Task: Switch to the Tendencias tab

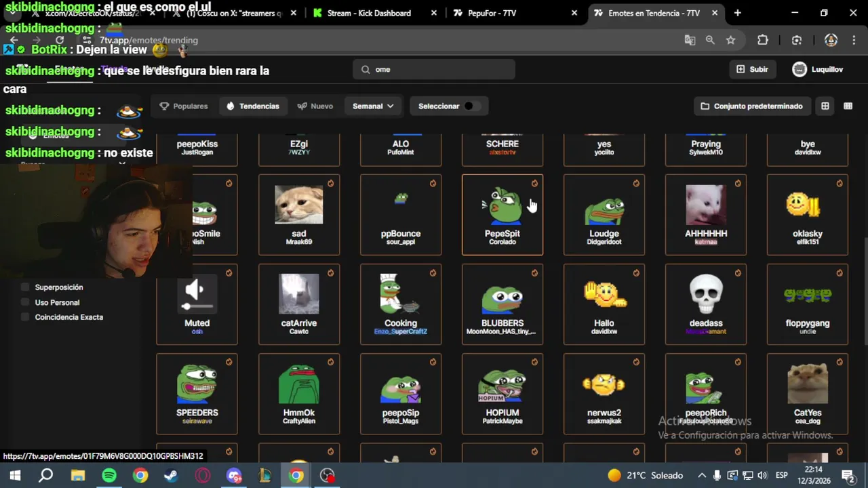Action: (x=252, y=106)
